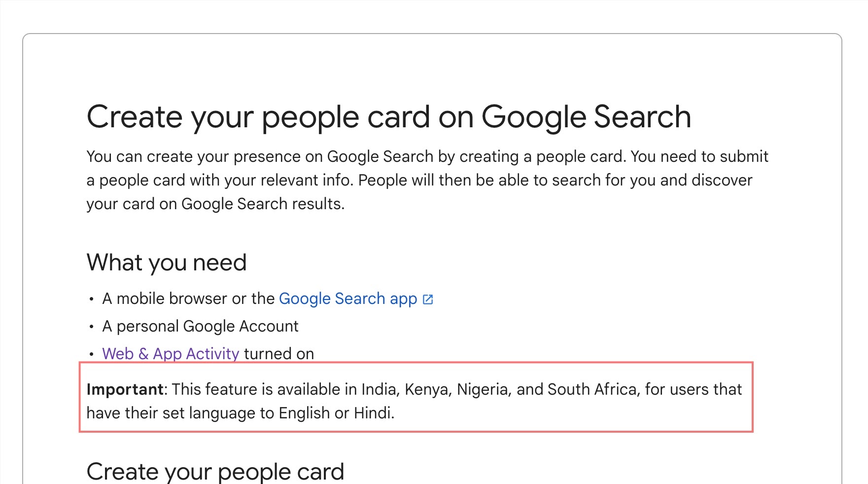868x484 pixels.
Task: Click the line starting You can create your presence
Action: (x=427, y=157)
